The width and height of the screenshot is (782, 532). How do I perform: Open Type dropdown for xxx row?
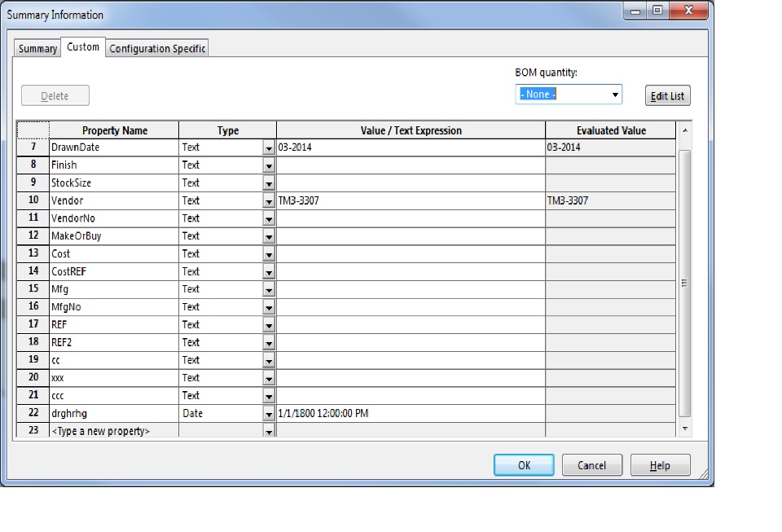pyautogui.click(x=269, y=379)
